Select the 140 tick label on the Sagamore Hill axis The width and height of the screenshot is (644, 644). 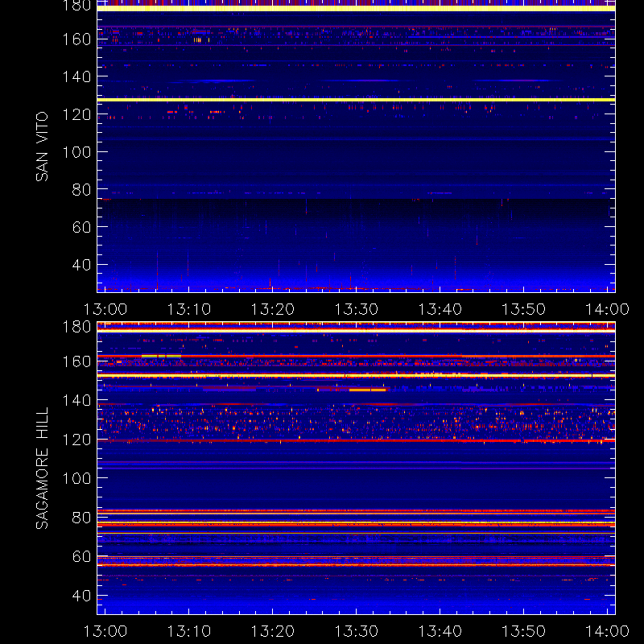pyautogui.click(x=76, y=400)
